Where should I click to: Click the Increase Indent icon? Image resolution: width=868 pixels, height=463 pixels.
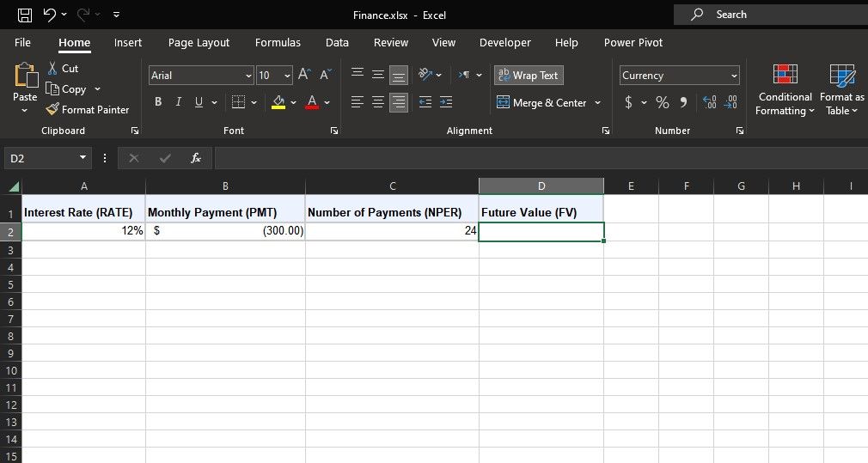[446, 102]
